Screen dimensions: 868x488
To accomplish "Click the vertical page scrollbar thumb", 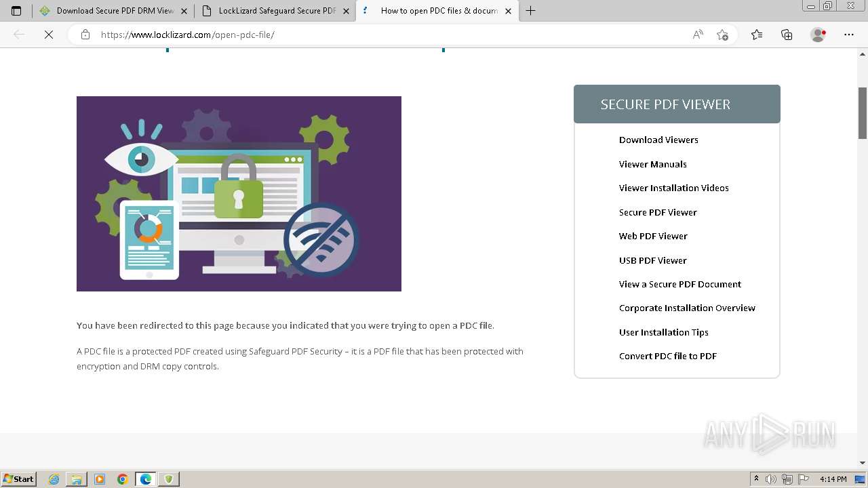I will [x=863, y=113].
